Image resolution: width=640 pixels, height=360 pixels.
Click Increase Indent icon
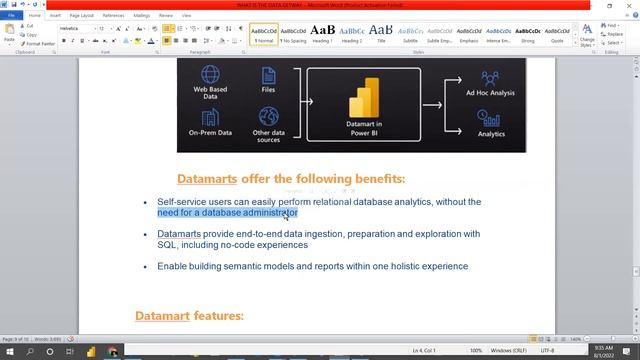(217, 29)
